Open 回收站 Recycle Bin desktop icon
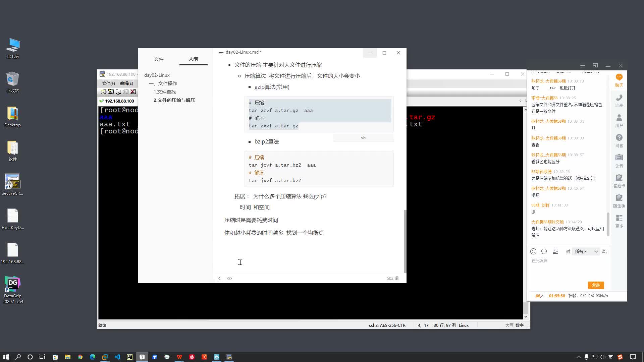This screenshot has height=362, width=644. (13, 82)
